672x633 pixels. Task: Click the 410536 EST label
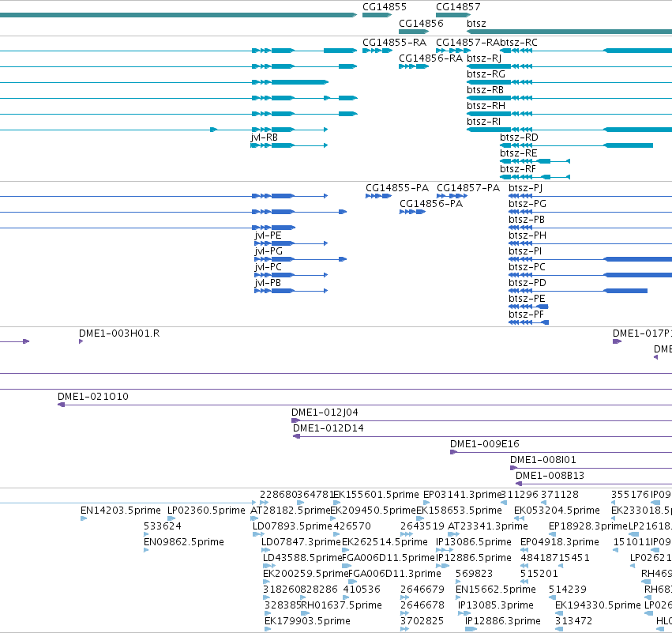(362, 590)
